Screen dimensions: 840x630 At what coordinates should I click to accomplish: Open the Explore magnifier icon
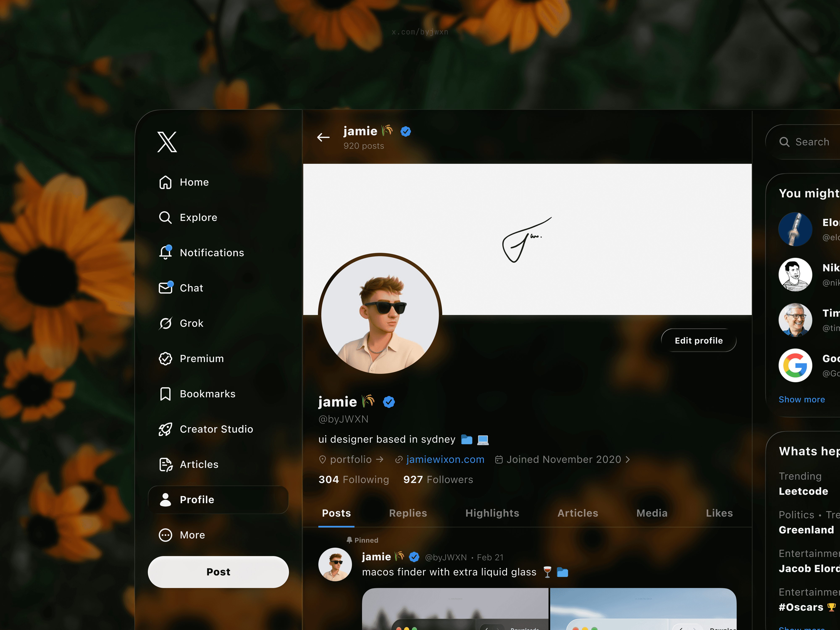tap(165, 218)
